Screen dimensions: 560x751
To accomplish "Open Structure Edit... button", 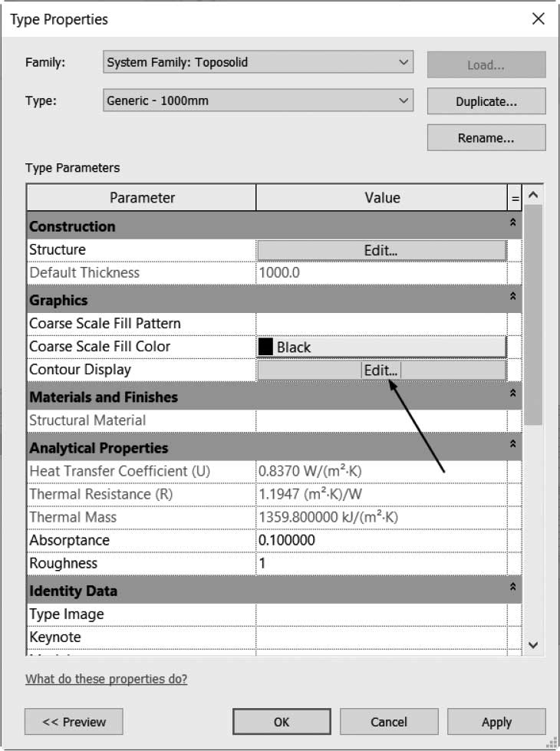I will (x=382, y=250).
